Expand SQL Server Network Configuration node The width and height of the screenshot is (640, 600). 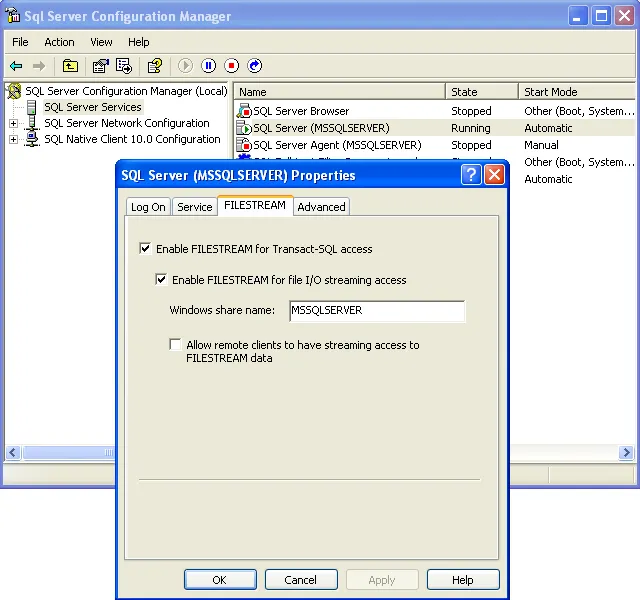13,123
